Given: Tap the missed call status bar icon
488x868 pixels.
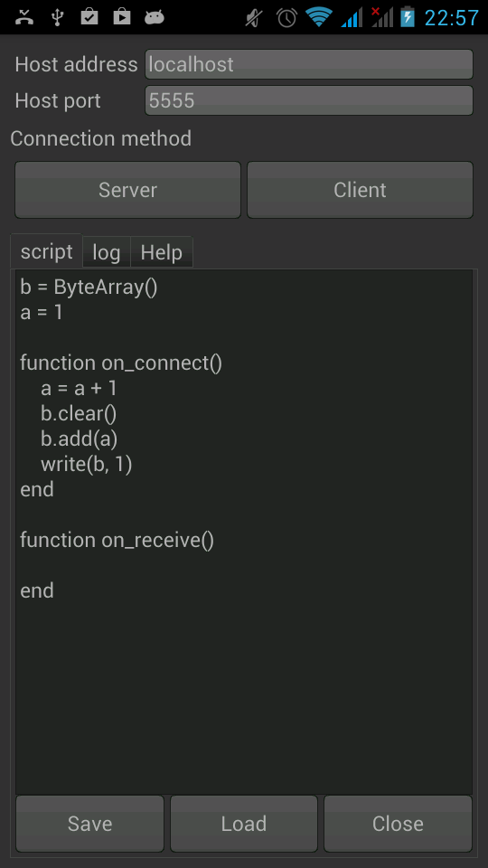Looking at the screenshot, I should [24, 17].
